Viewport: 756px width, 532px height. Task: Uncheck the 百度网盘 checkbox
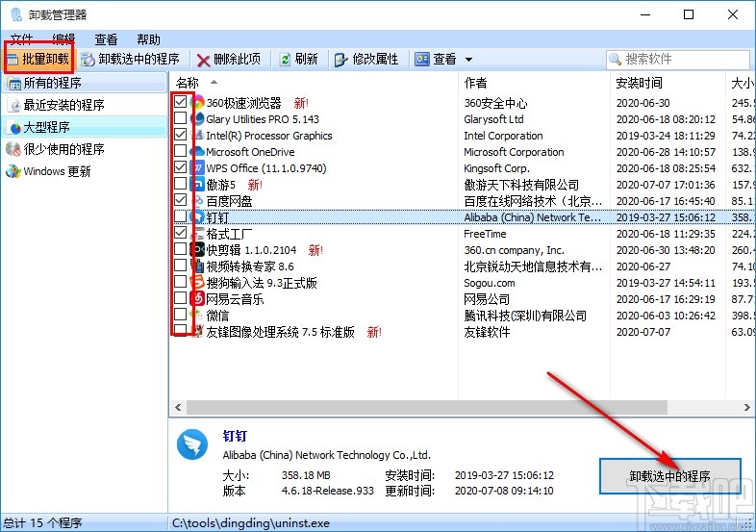(180, 200)
